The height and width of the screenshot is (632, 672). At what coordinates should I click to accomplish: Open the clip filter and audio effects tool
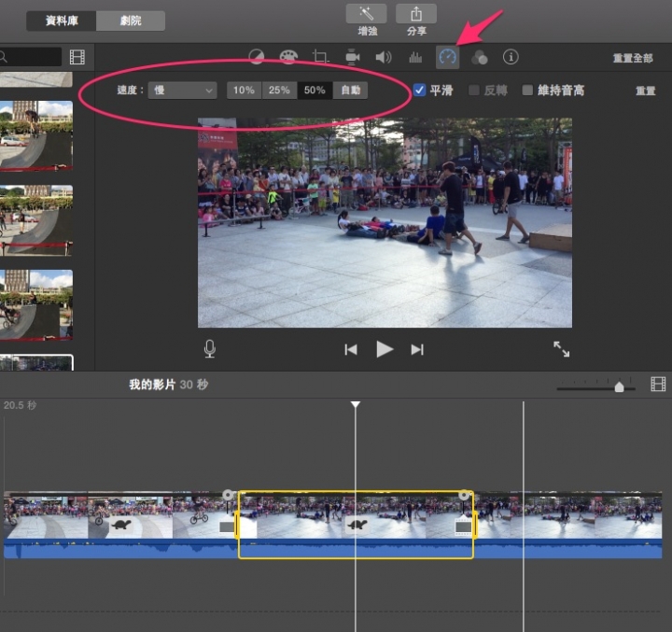click(x=479, y=57)
